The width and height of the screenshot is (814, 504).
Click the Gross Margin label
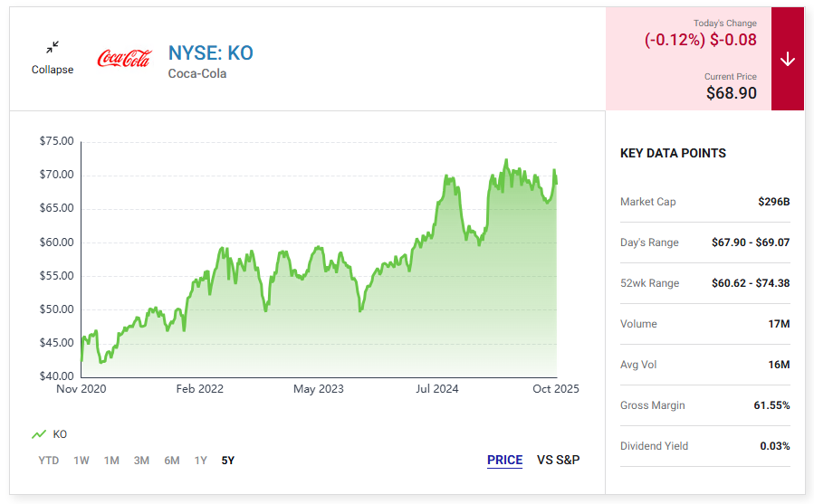click(653, 405)
